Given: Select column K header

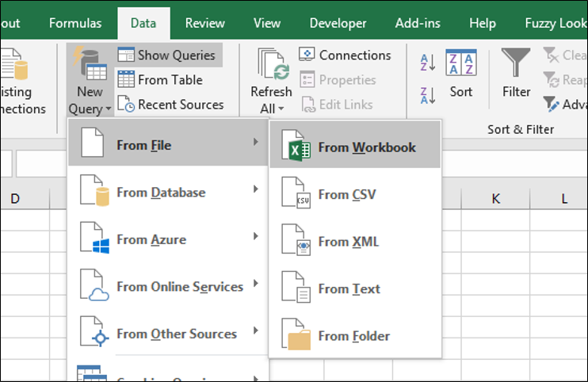Looking at the screenshot, I should (x=496, y=198).
